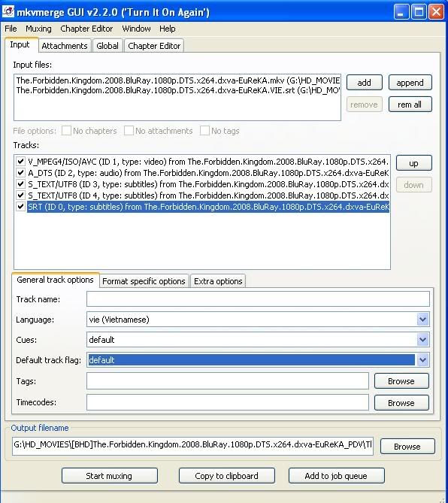Browse for a Tags file
The image size is (448, 503).
pos(401,381)
